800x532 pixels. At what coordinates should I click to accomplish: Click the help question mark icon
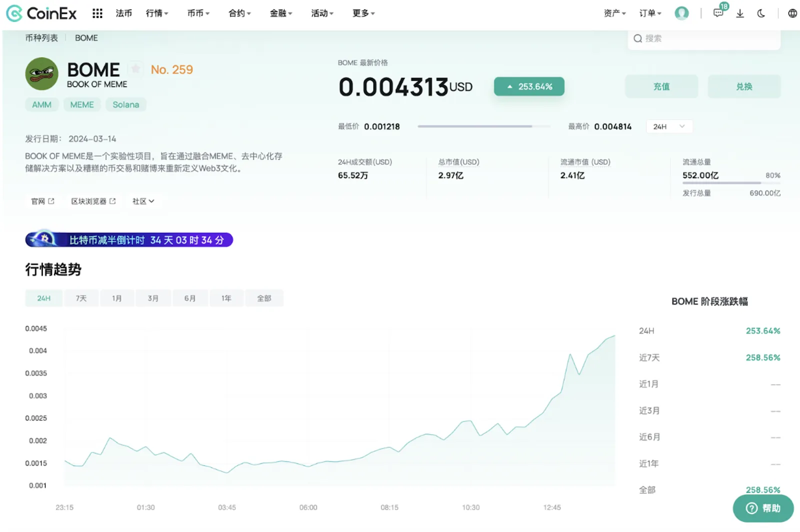click(751, 508)
